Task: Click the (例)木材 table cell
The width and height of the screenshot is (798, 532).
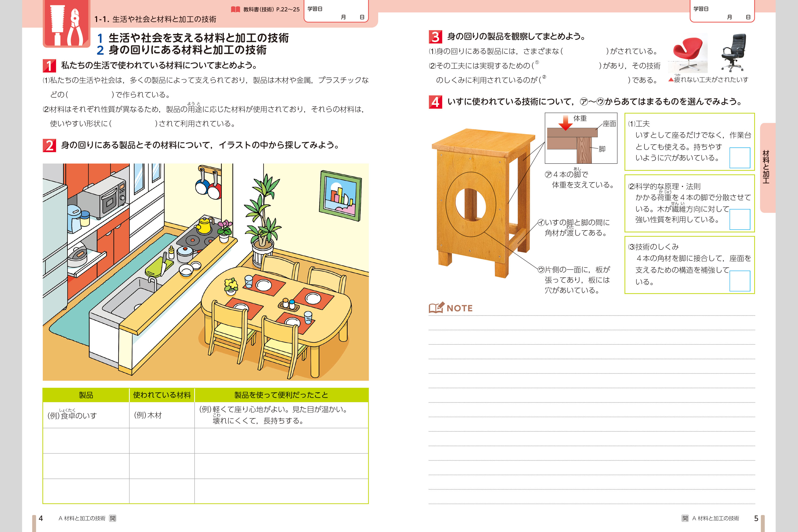Action: [x=162, y=415]
